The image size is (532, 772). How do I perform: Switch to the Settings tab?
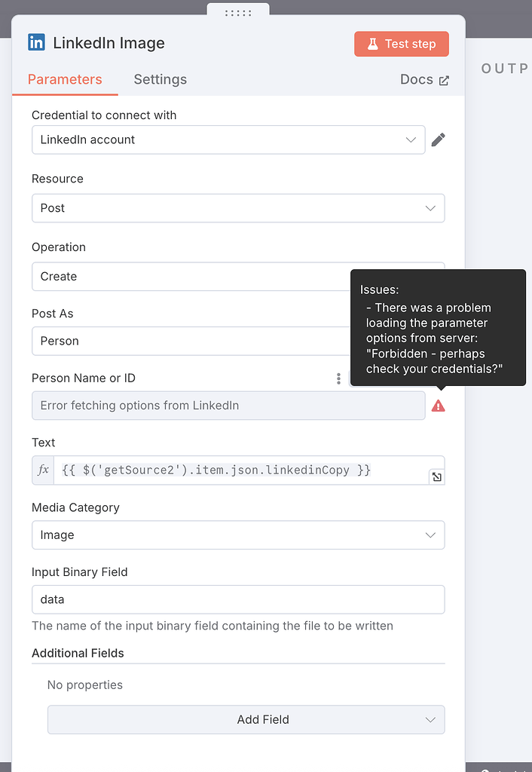coord(160,79)
